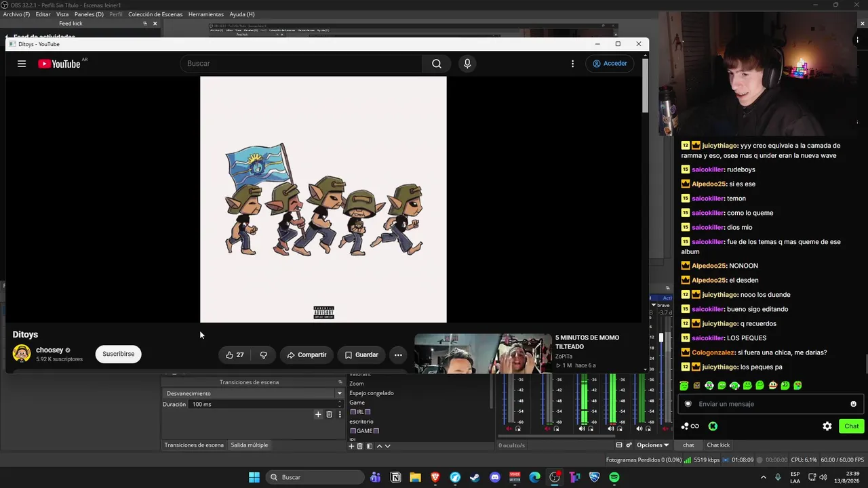868x488 pixels.
Task: Open Discord from the taskbar
Action: (x=495, y=477)
